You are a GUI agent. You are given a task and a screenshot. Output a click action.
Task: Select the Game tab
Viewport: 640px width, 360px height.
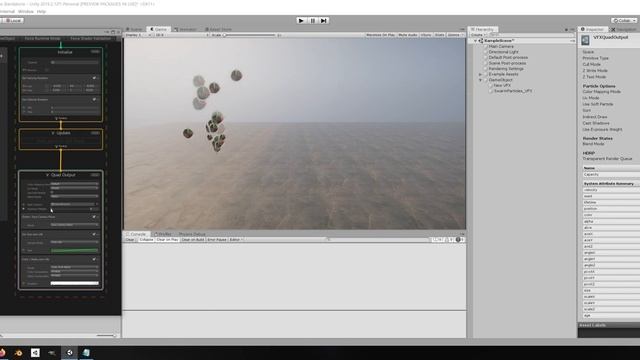pyautogui.click(x=158, y=29)
